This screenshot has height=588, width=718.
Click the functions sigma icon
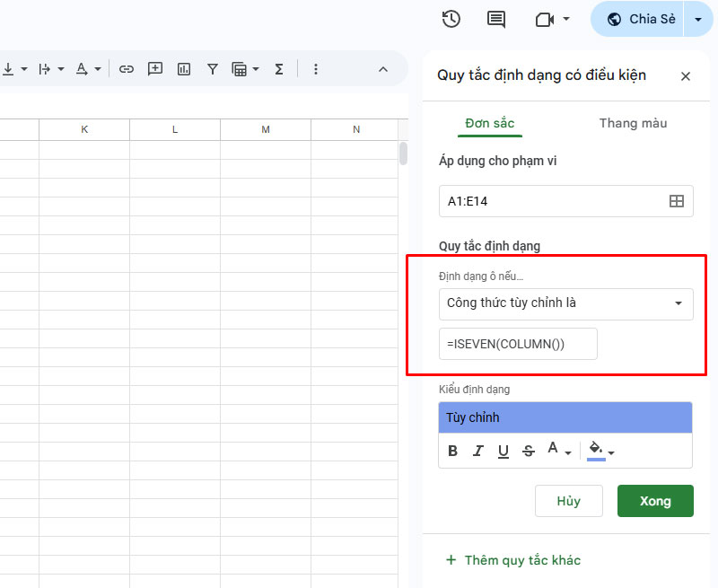(279, 68)
